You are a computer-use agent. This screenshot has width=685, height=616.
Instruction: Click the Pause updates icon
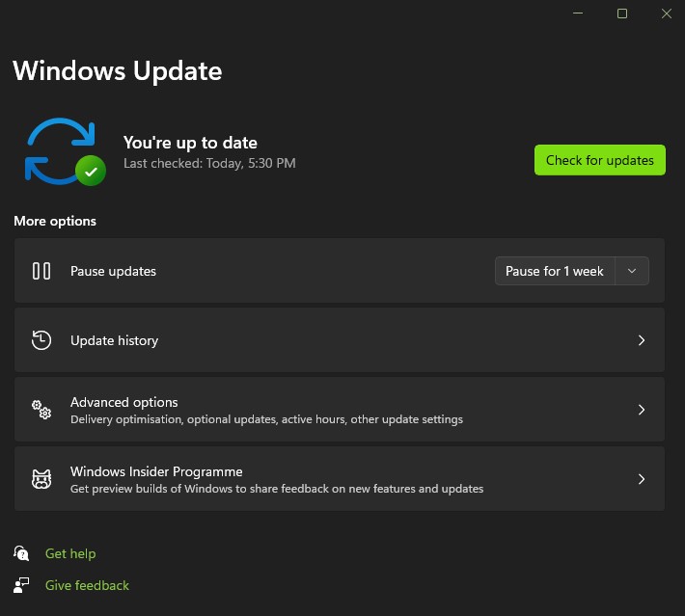41,271
